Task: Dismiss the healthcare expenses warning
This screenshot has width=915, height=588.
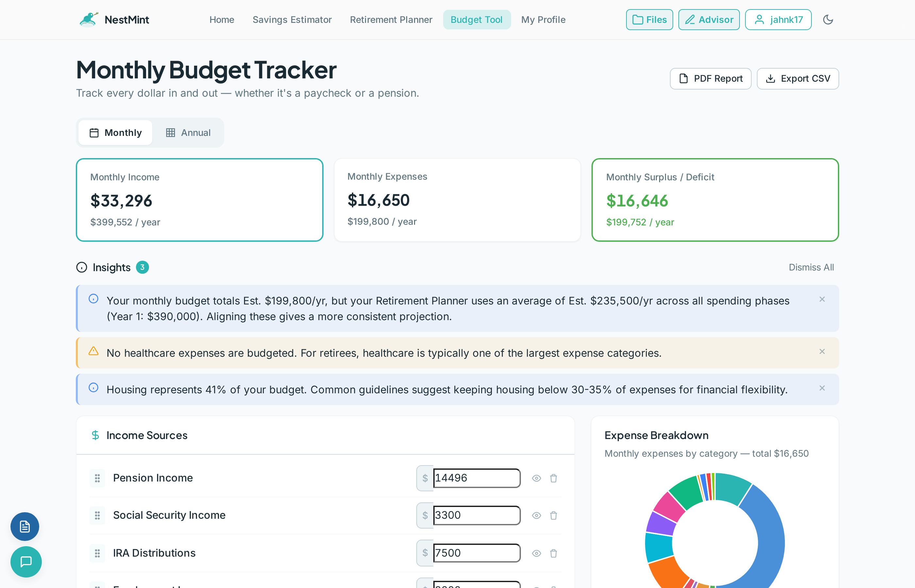Action: [x=822, y=351]
